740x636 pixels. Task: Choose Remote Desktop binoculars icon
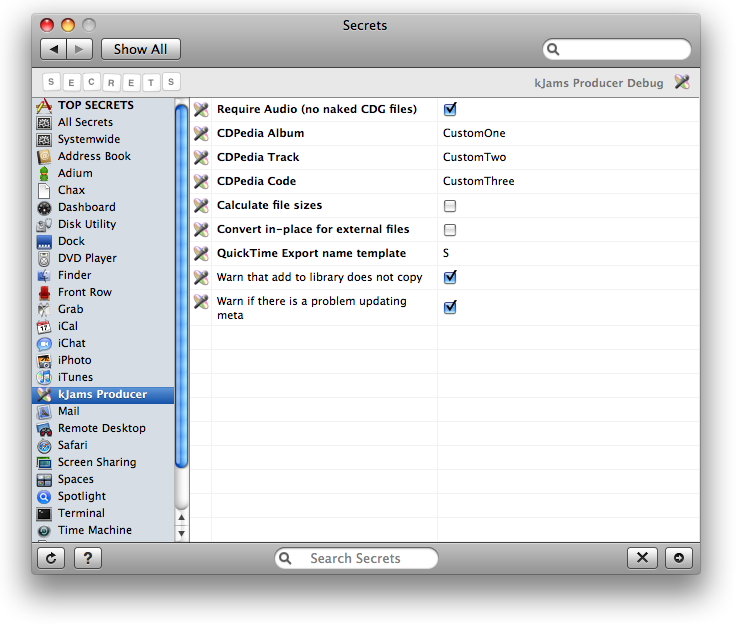pyautogui.click(x=44, y=429)
